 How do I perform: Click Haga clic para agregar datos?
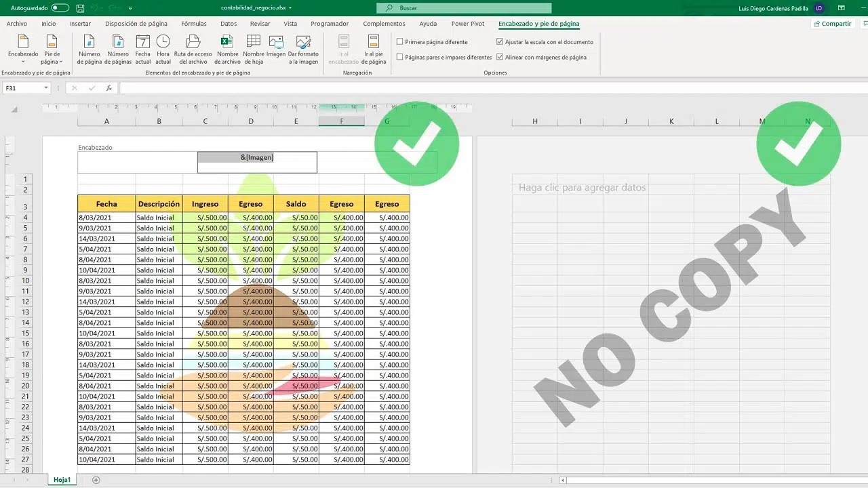(583, 188)
